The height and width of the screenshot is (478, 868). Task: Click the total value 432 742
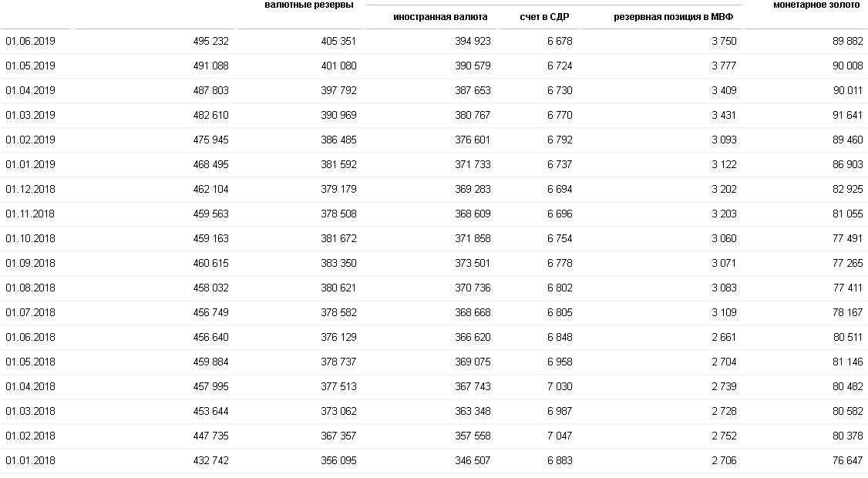[210, 461]
